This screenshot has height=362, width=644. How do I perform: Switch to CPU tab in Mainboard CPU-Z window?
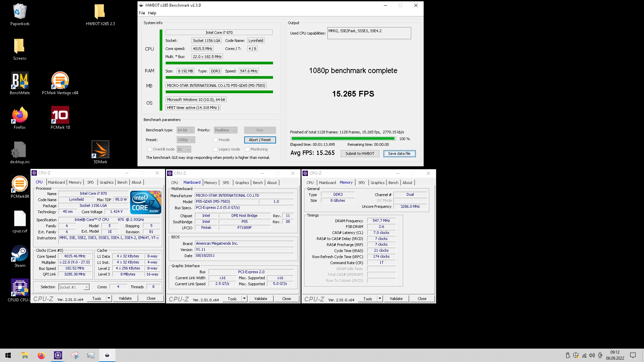click(174, 183)
